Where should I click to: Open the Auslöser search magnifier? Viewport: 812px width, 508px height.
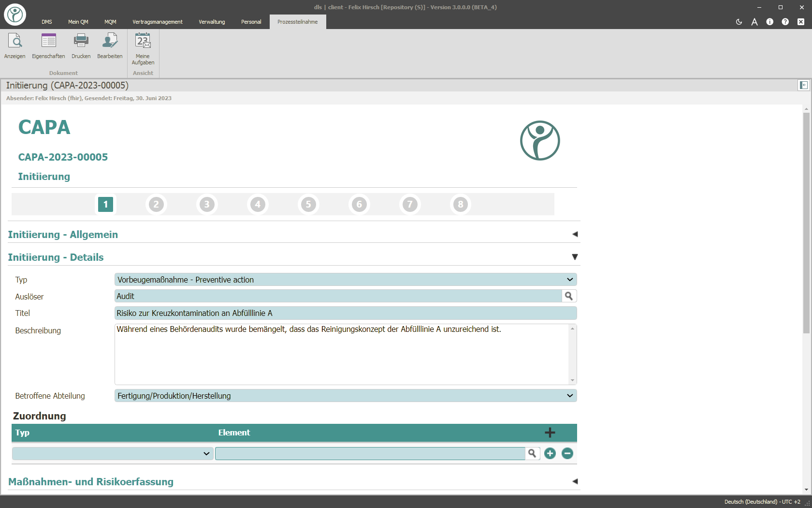coord(569,296)
